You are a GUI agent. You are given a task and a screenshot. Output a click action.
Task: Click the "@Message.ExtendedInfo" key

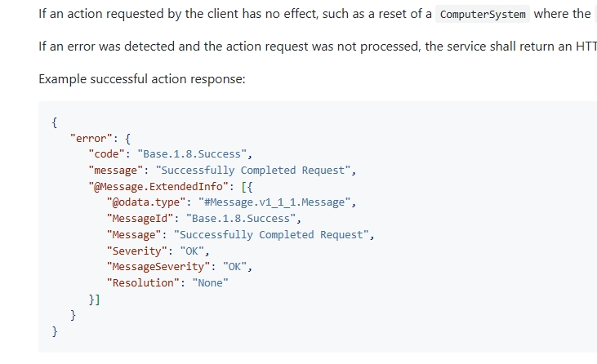(158, 186)
